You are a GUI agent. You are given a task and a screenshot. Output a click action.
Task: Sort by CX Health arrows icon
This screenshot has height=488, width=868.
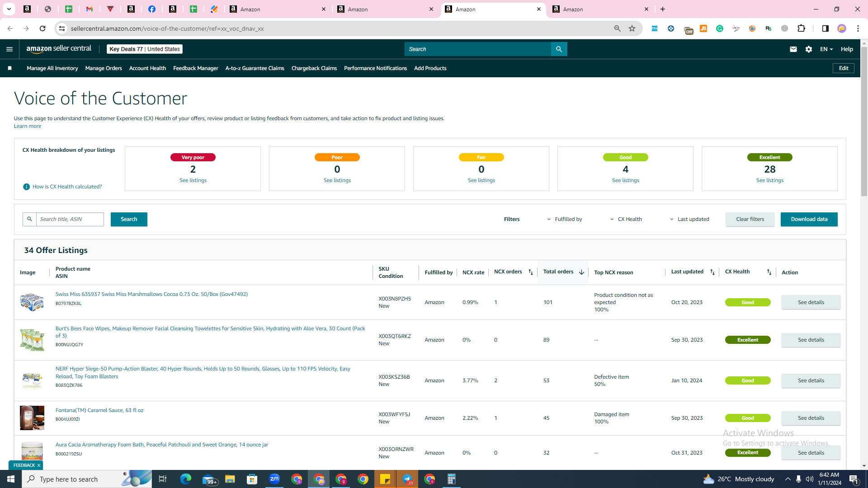pyautogui.click(x=769, y=272)
